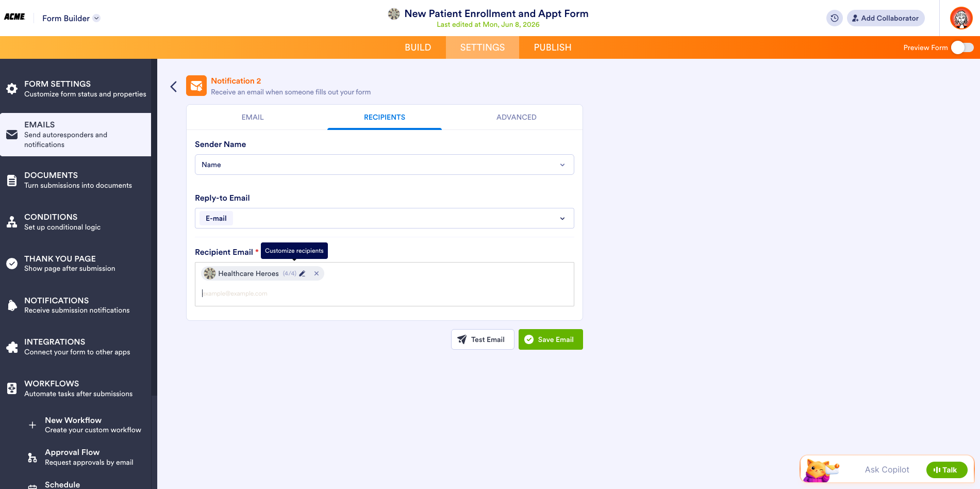Click the Copilot cat mascot icon

pos(821,470)
